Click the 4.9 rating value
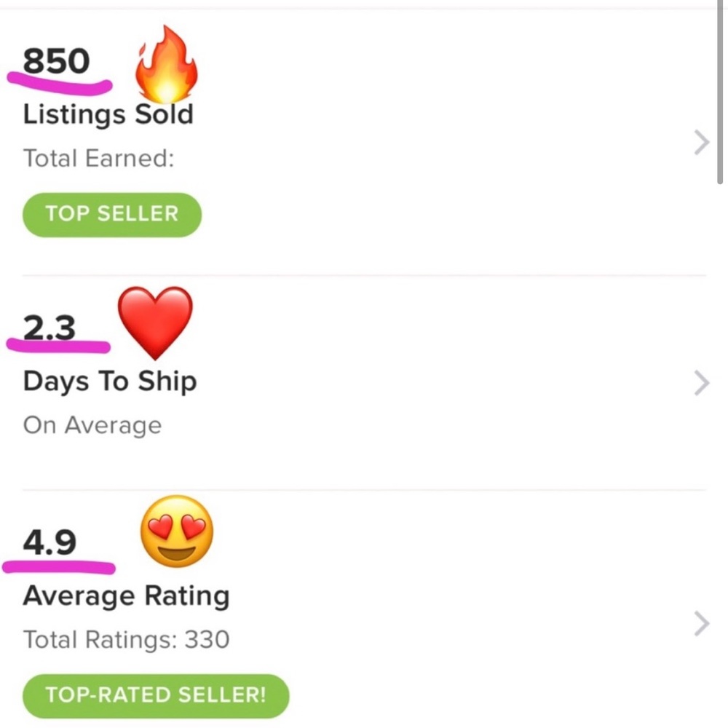This screenshot has width=728, height=728. 50,542
